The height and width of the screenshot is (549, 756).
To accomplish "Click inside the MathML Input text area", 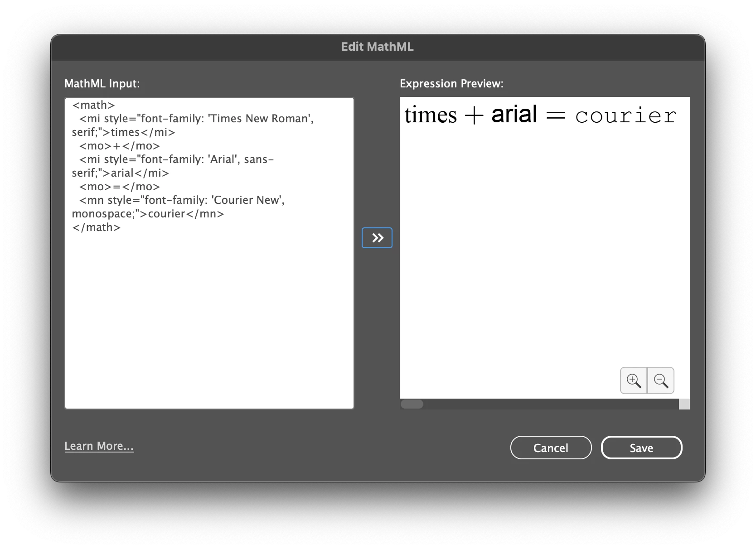I will [x=209, y=253].
